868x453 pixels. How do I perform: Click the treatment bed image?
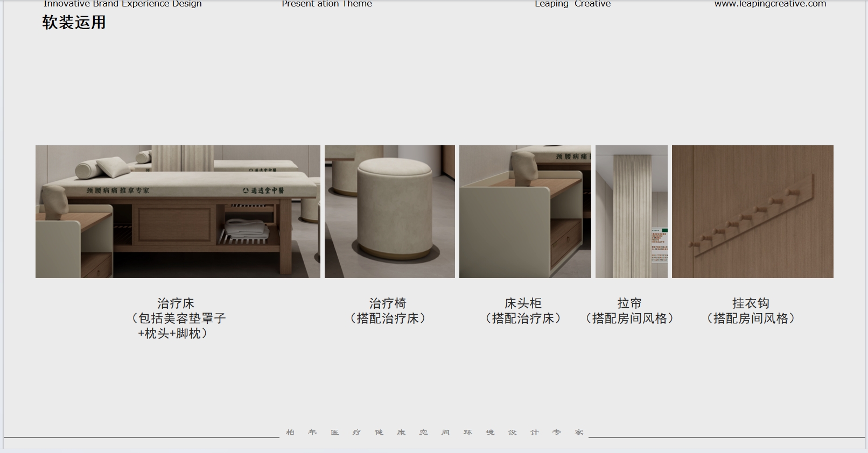pos(178,211)
